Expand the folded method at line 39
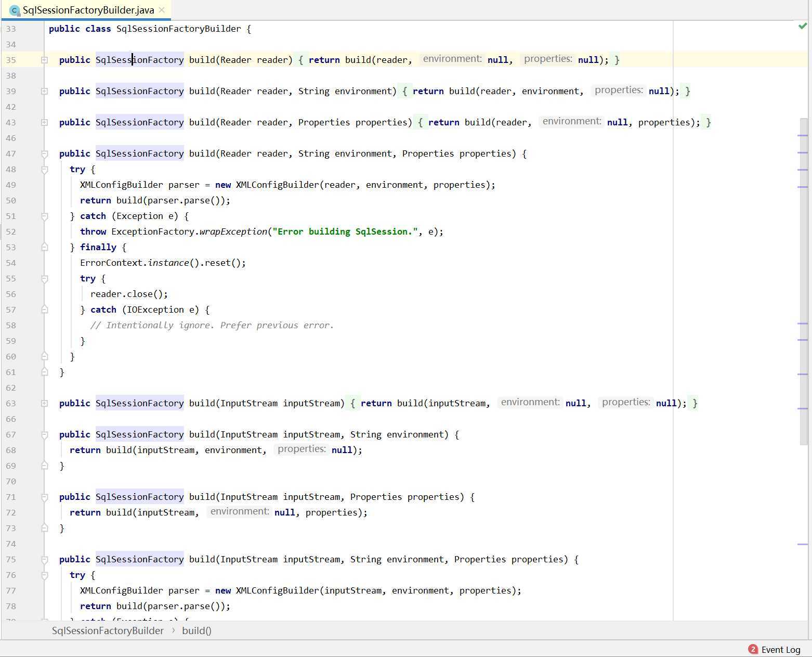 tap(44, 91)
